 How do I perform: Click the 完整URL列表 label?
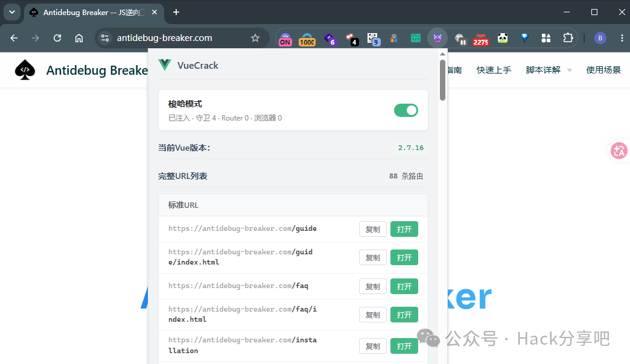click(x=183, y=176)
